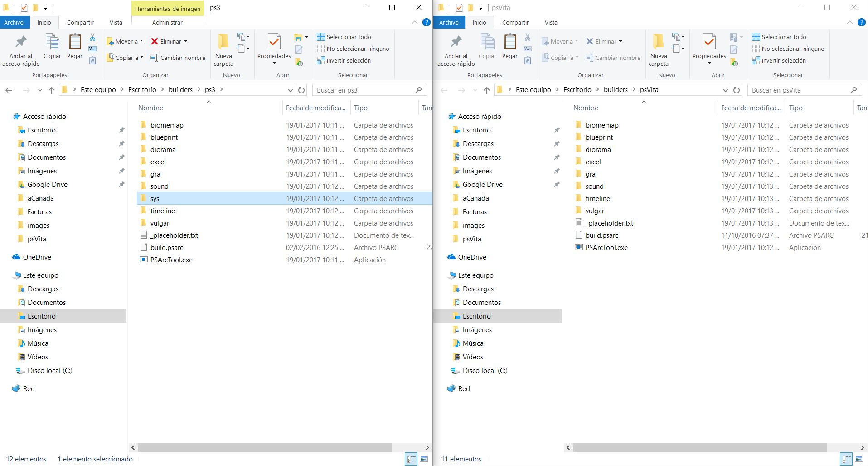
Task: Click Pin to Quick Access in ps3 window
Action: tap(21, 50)
